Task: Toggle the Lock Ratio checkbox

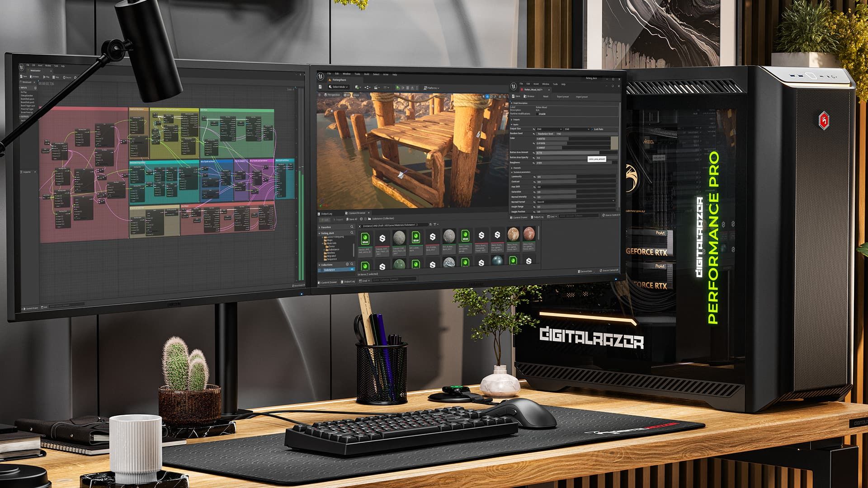Action: [x=592, y=129]
